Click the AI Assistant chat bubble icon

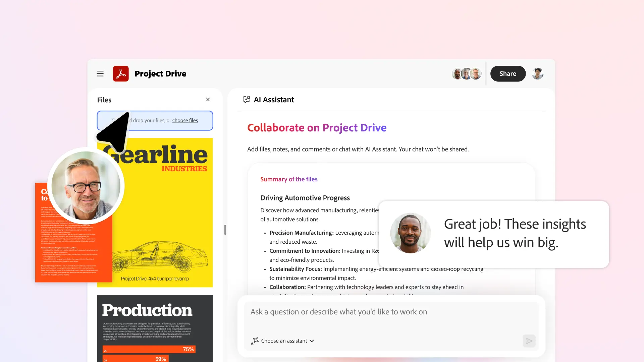(x=247, y=100)
